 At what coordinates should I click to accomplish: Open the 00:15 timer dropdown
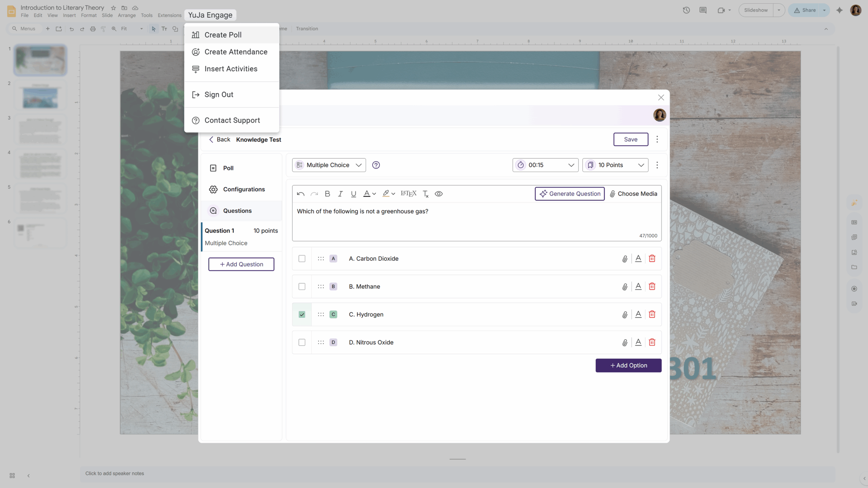[x=545, y=165]
